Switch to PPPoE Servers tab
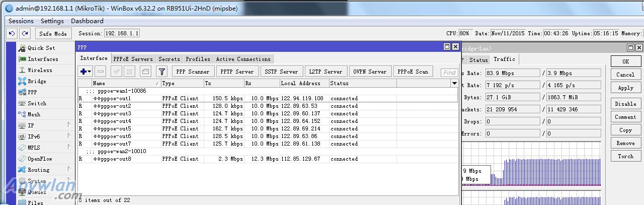 tap(133, 59)
